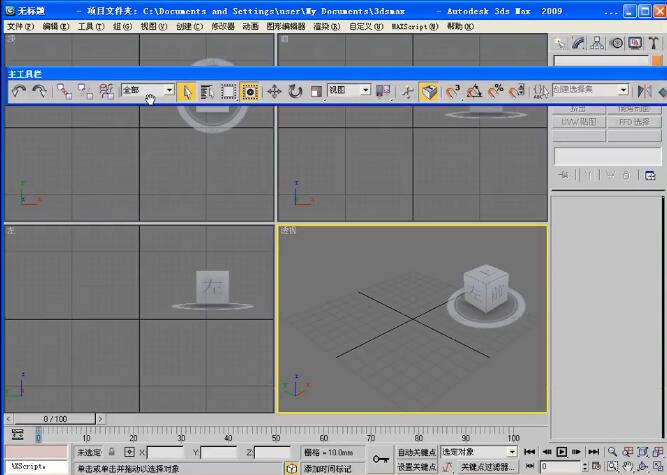Click the Pin Stack icon
This screenshot has width=667, height=475.
pos(564,175)
